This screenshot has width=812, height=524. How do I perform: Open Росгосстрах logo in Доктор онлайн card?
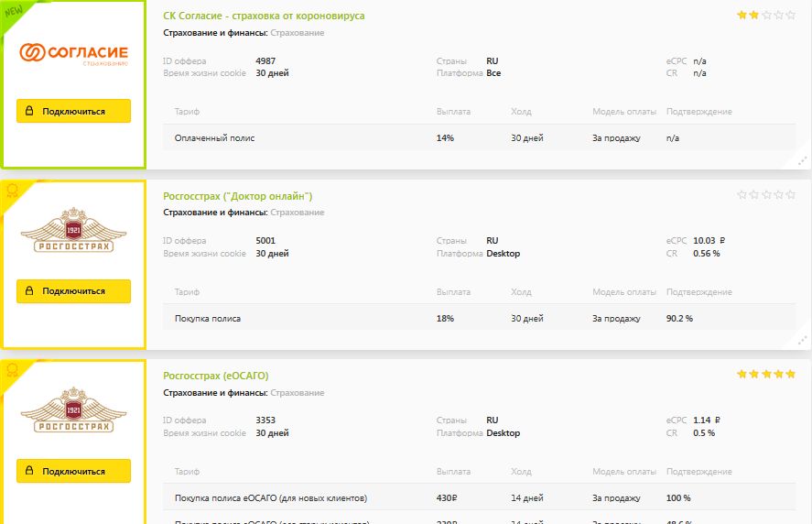click(x=73, y=233)
